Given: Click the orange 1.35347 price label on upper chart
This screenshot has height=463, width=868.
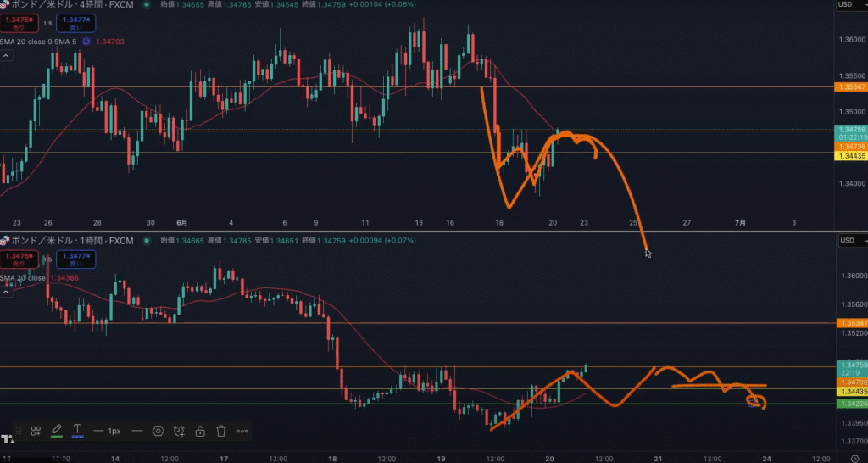Looking at the screenshot, I should coord(852,87).
